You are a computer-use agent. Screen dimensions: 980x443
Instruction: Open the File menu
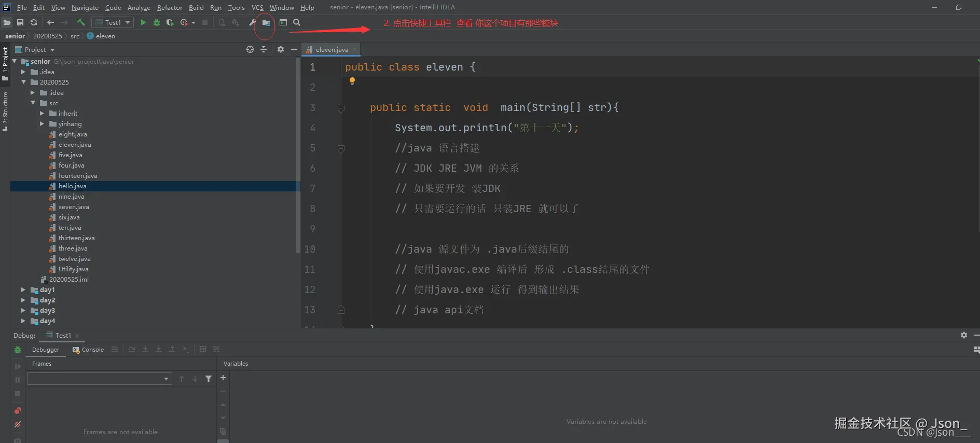point(22,7)
